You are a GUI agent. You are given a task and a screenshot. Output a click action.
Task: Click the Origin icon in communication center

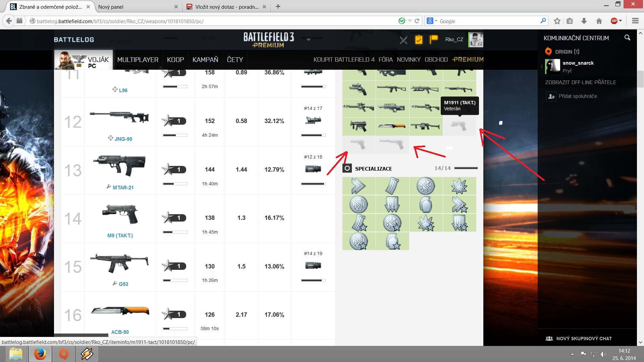548,52
